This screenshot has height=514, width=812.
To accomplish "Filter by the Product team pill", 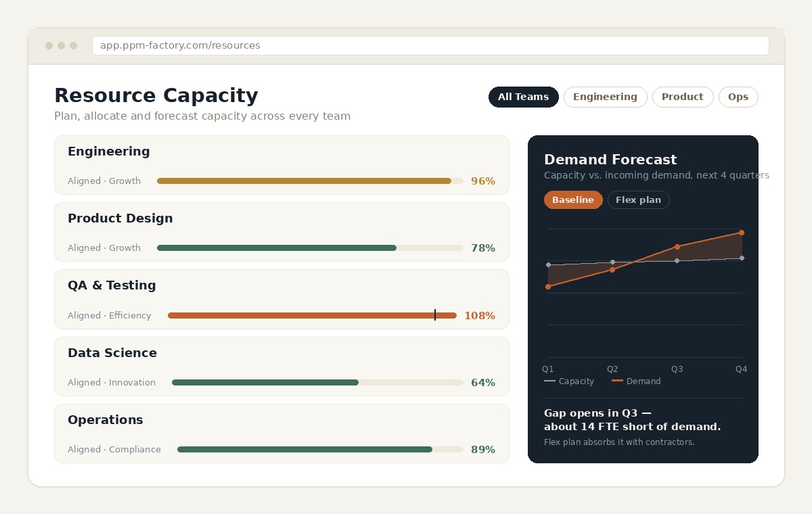I will [x=683, y=97].
